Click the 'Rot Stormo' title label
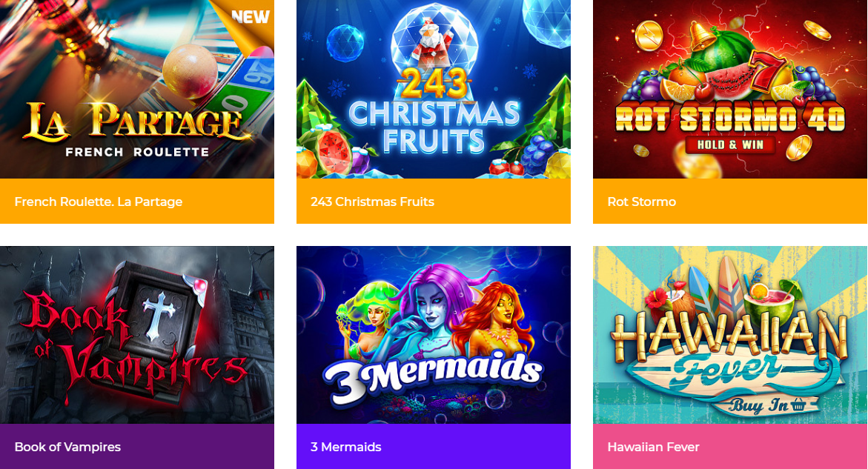Viewport: 868px width, 469px height. (x=642, y=202)
